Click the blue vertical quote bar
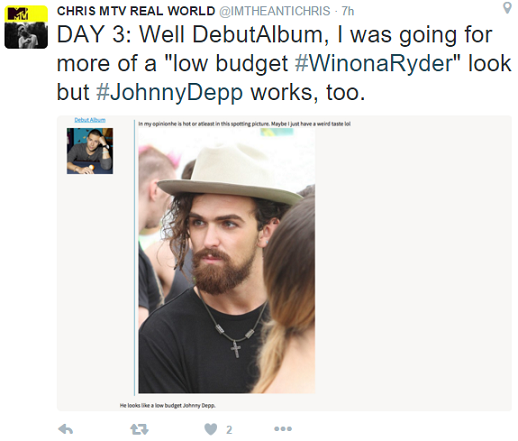The height and width of the screenshot is (441, 518). point(135,257)
